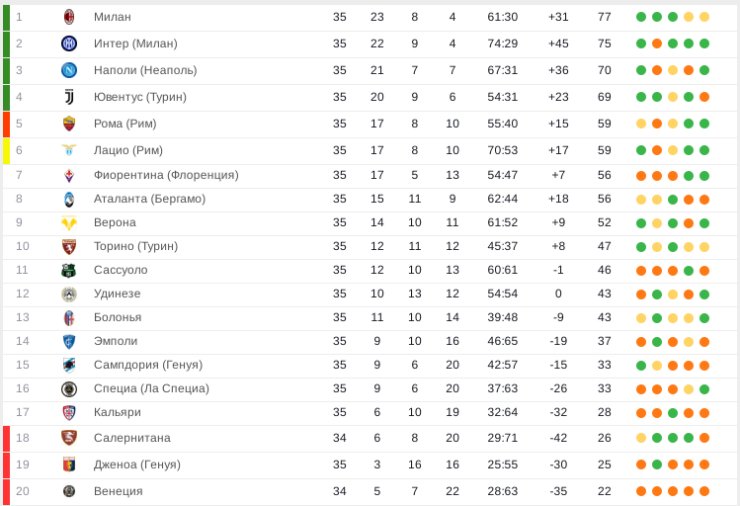This screenshot has width=740, height=506.
Task: Click the Milan club crest icon
Action: pyautogui.click(x=69, y=17)
